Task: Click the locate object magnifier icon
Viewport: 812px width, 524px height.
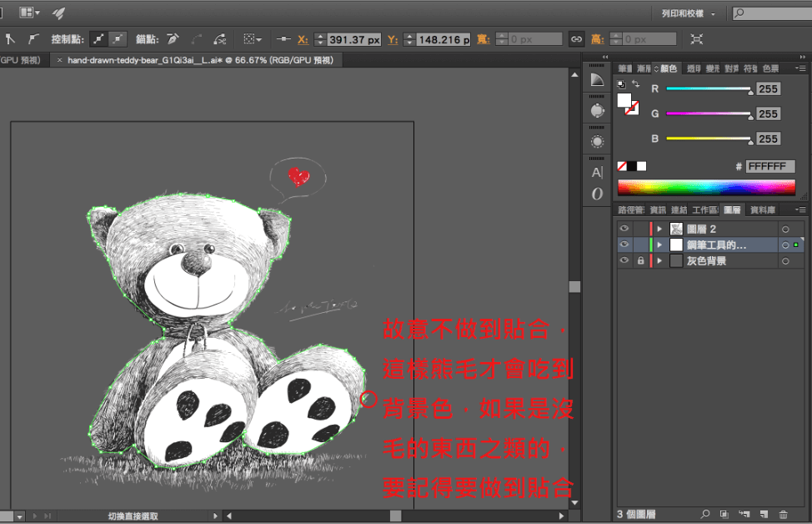Action: 705,514
